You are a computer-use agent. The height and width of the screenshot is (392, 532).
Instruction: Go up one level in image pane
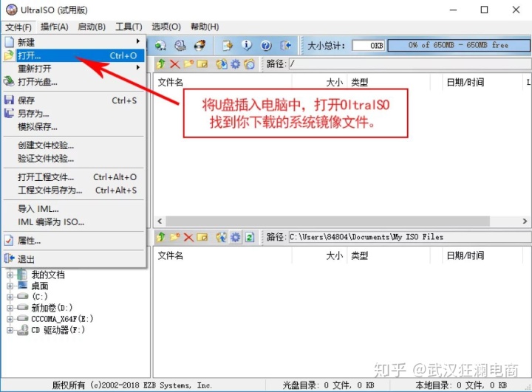[161, 63]
